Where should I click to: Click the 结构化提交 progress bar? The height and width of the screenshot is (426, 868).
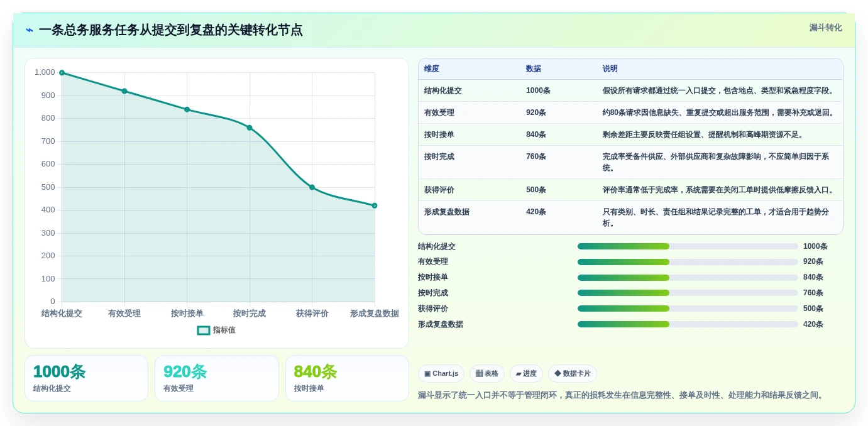pyautogui.click(x=688, y=246)
